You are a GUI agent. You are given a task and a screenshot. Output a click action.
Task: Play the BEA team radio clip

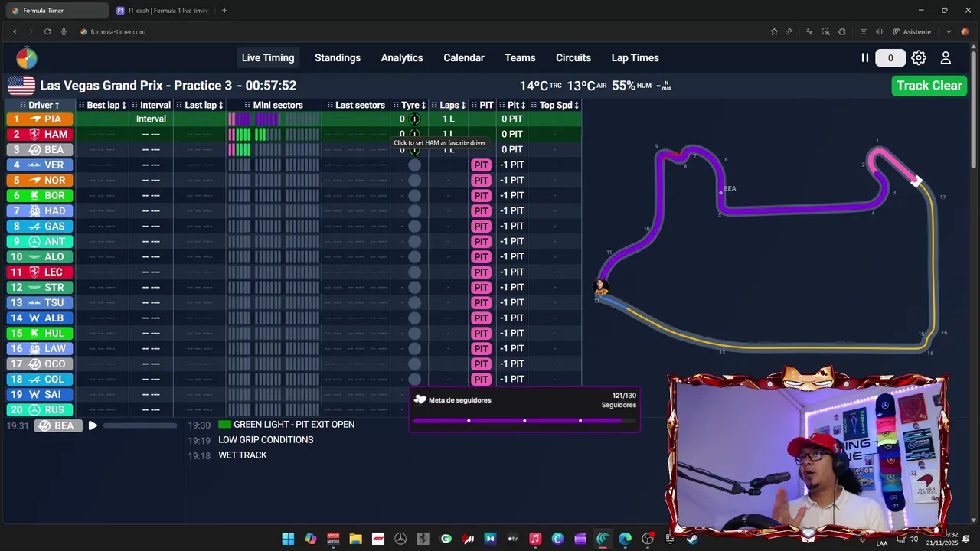(x=93, y=425)
